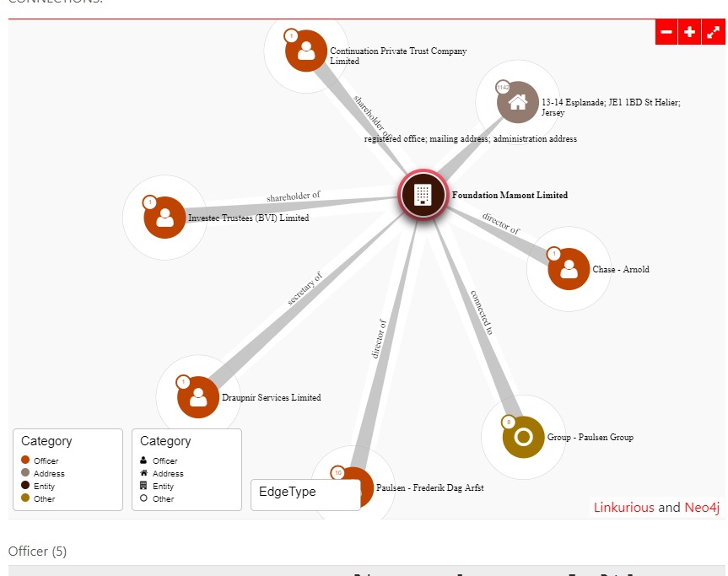Click Entity color swatch in color legend
Image resolution: width=728 pixels, height=576 pixels.
(25, 485)
